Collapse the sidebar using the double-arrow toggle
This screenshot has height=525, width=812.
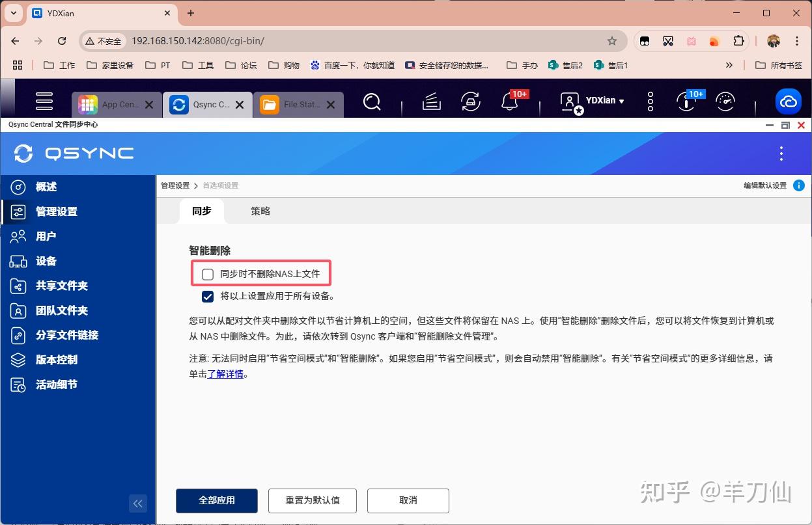click(137, 503)
